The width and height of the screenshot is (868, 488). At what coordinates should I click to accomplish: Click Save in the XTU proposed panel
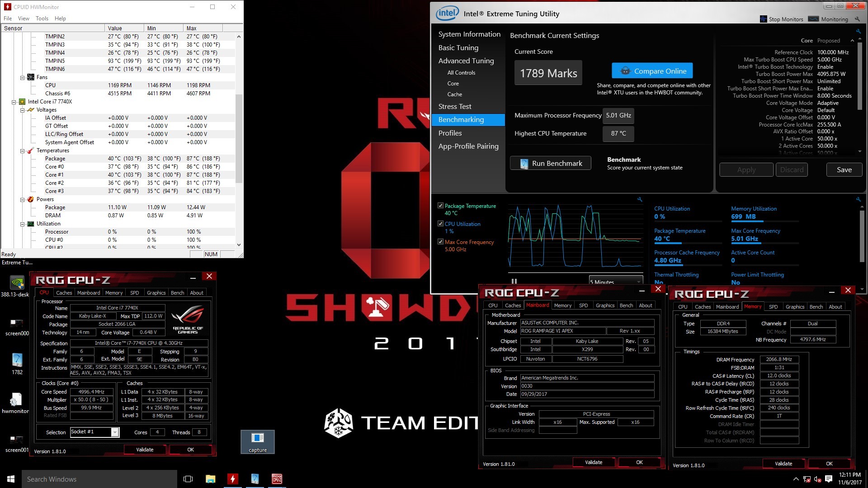[x=844, y=170]
